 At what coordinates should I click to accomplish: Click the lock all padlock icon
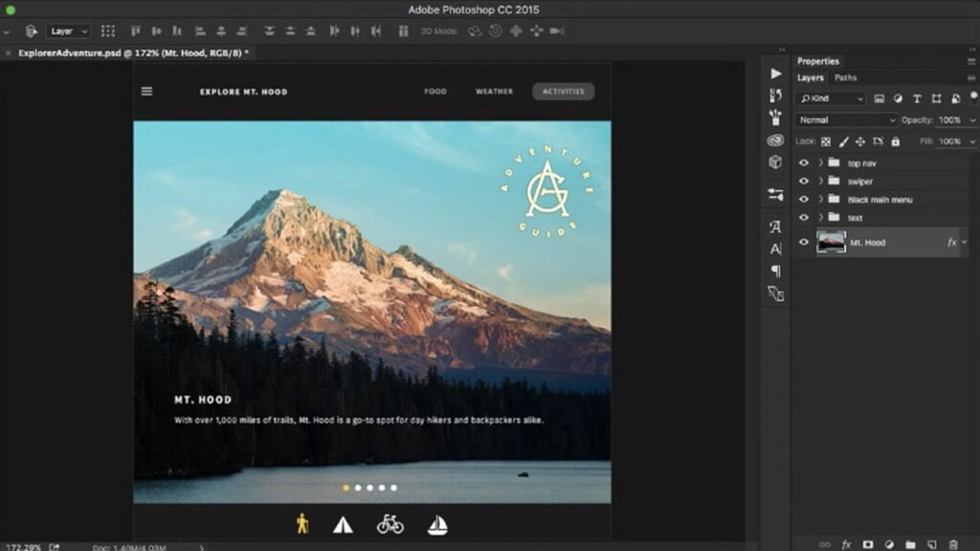pos(895,142)
